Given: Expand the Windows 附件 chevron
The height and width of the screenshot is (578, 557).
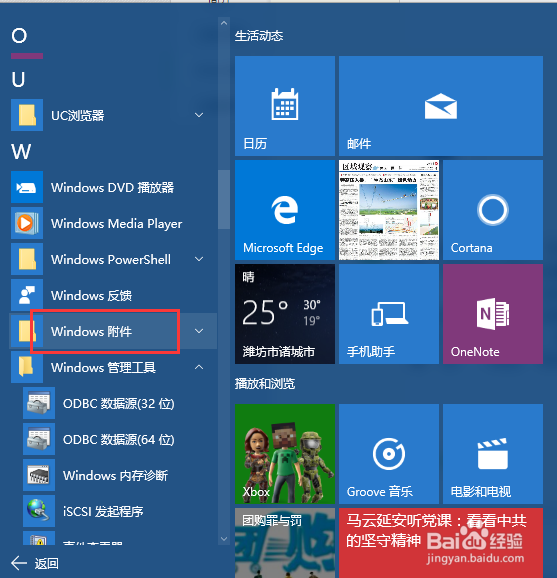Looking at the screenshot, I should tap(199, 331).
